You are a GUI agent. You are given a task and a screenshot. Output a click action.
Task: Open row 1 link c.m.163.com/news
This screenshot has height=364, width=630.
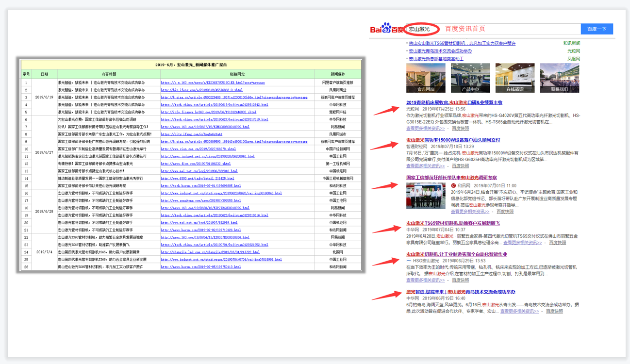point(213,83)
